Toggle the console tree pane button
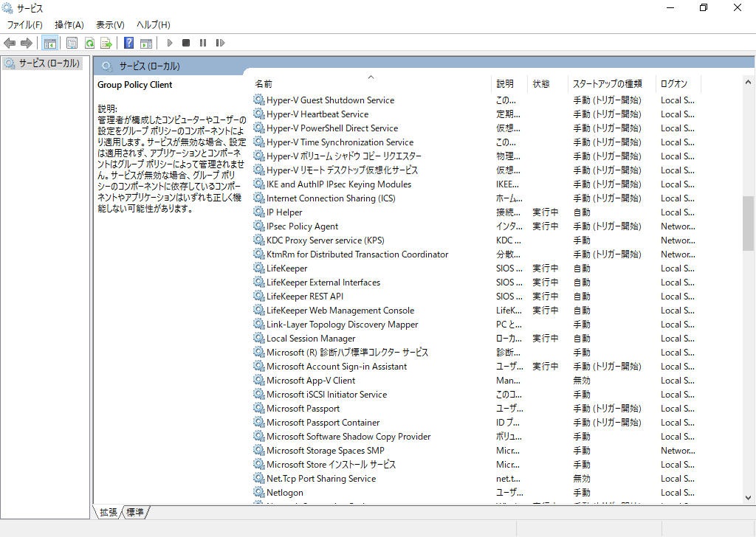The height and width of the screenshot is (537, 756). tap(50, 43)
